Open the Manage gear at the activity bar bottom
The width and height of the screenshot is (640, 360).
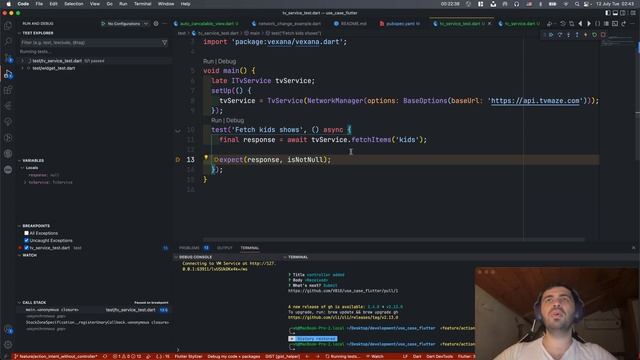[8, 345]
